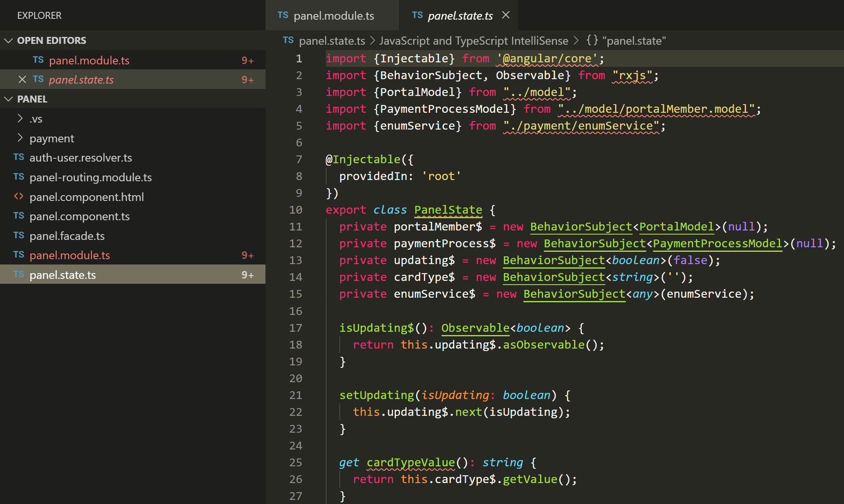Click the TS icon of panel.module.ts tab
The height and width of the screenshot is (504, 844).
coord(282,15)
